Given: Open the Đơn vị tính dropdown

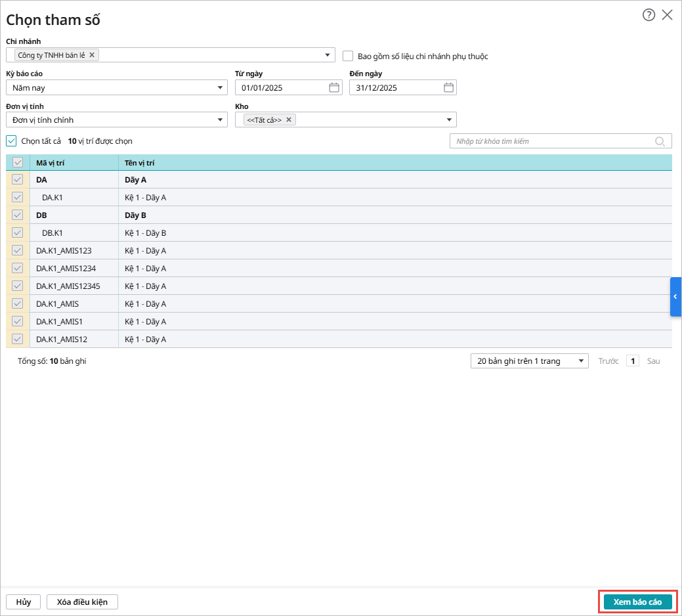Looking at the screenshot, I should tap(116, 120).
